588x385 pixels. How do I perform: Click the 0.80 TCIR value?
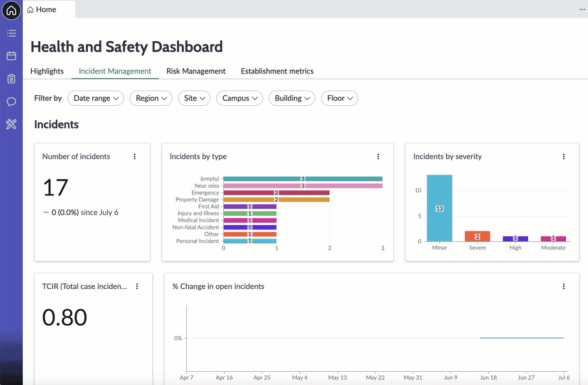pos(64,317)
